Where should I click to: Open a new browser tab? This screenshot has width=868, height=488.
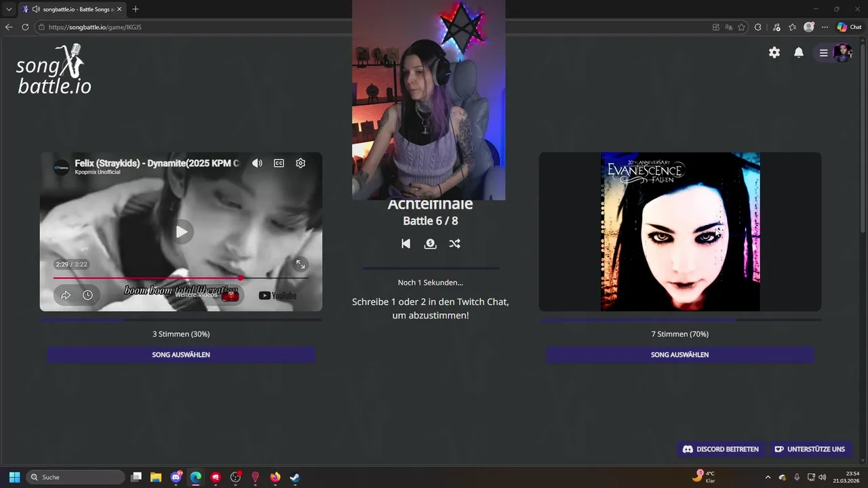(136, 9)
